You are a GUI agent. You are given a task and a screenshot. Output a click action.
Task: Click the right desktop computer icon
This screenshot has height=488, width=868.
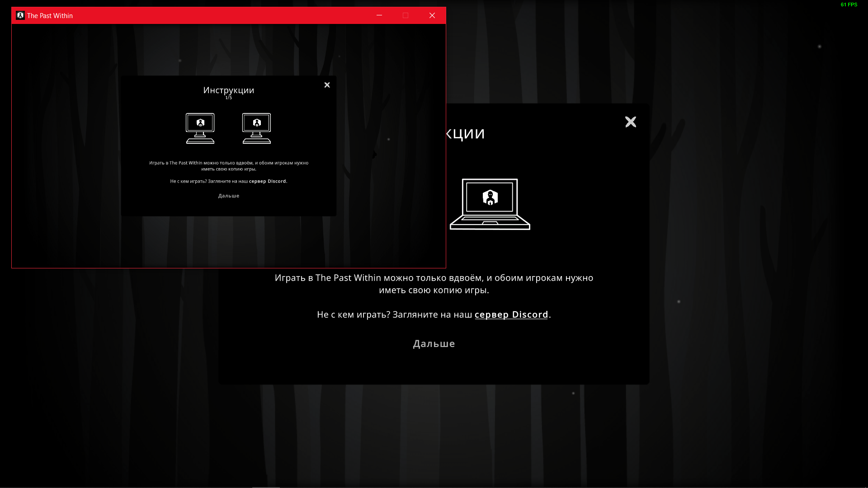[257, 128]
